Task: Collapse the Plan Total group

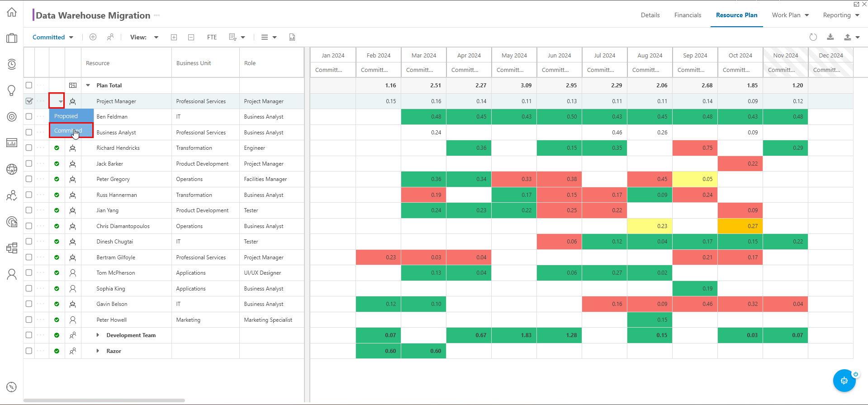Action: pyautogui.click(x=88, y=85)
